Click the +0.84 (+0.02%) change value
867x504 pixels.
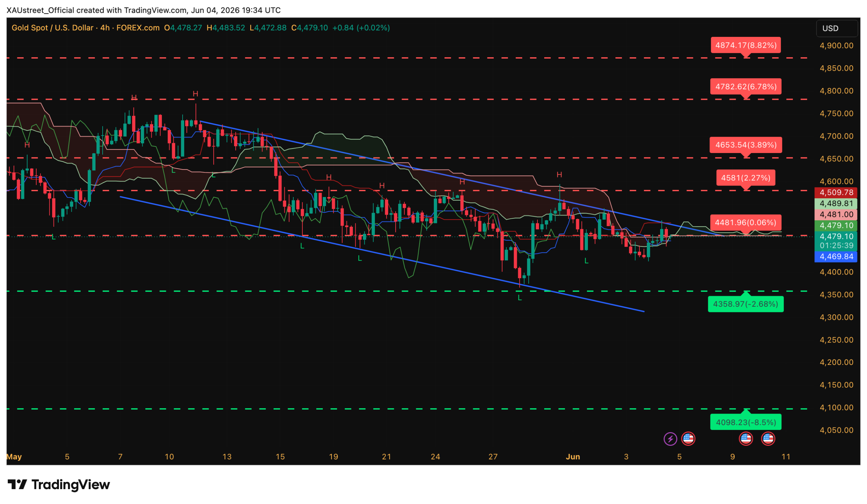361,28
